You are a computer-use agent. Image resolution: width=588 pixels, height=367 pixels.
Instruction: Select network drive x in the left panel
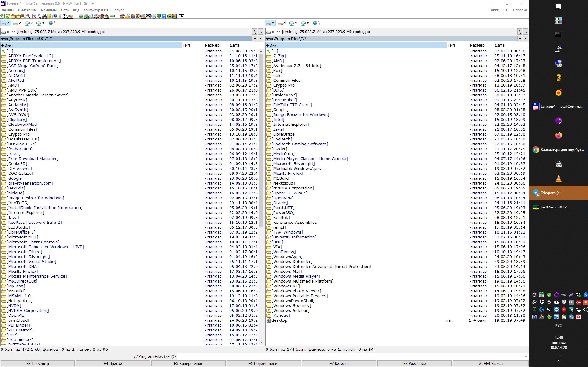click(29, 23)
